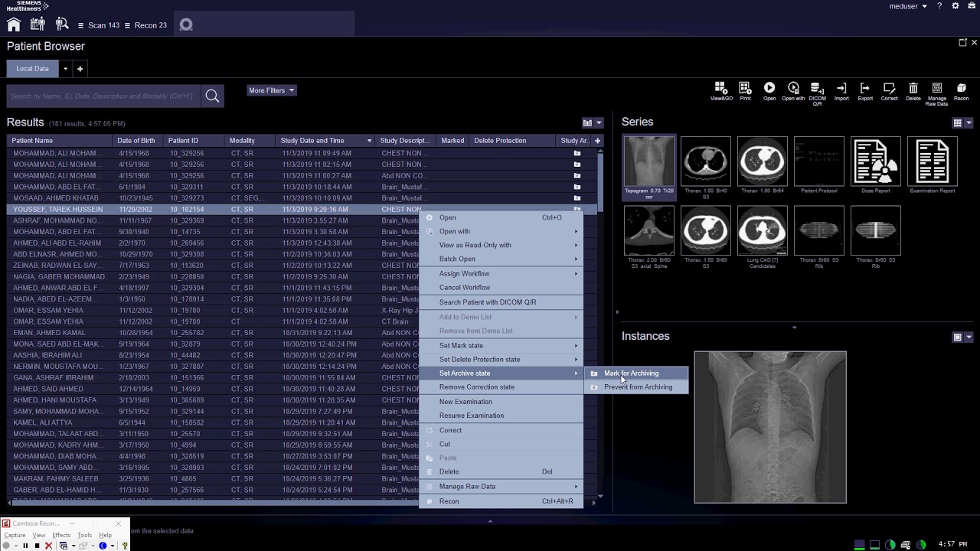Choose Open in context menu
The width and height of the screenshot is (980, 551).
tap(501, 217)
